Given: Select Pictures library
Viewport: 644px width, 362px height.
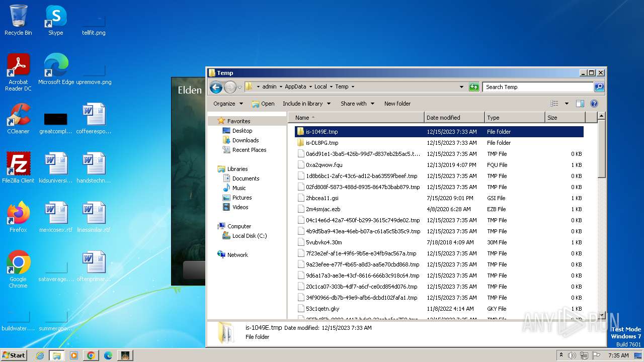Looking at the screenshot, I should point(242,198).
